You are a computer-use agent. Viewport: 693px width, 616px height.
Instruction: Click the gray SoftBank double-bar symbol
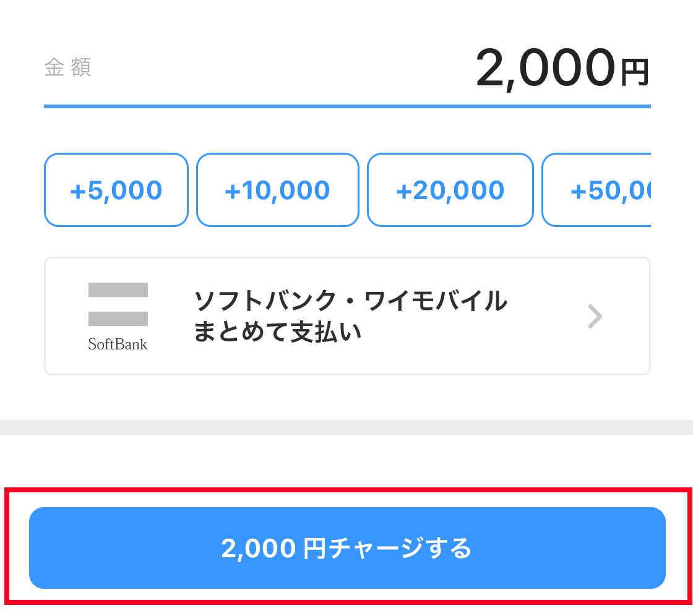pos(118,304)
